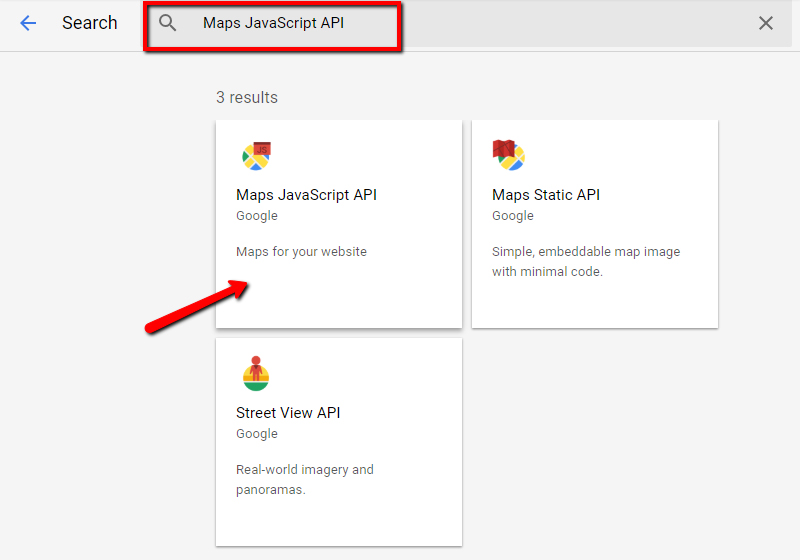
Task: Click the "3 results" count text
Action: pos(247,97)
